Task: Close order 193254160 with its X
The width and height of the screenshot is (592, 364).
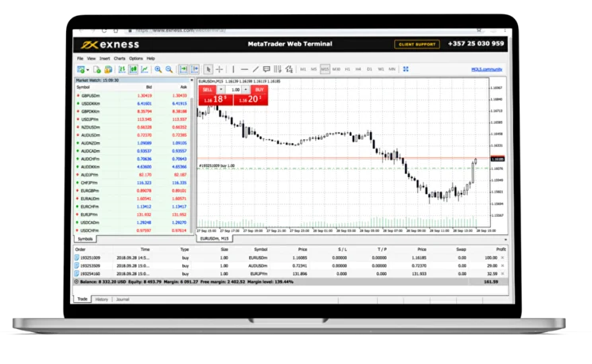Action: tap(503, 273)
